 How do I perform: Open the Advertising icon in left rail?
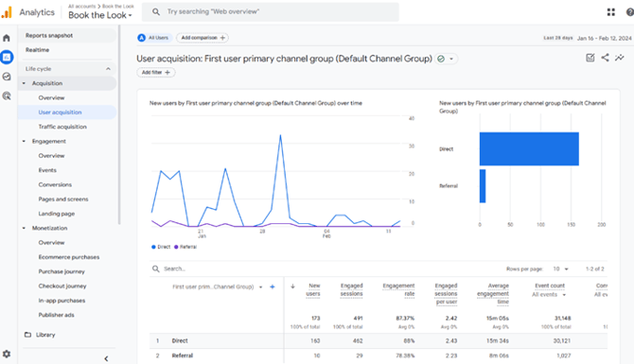click(7, 95)
